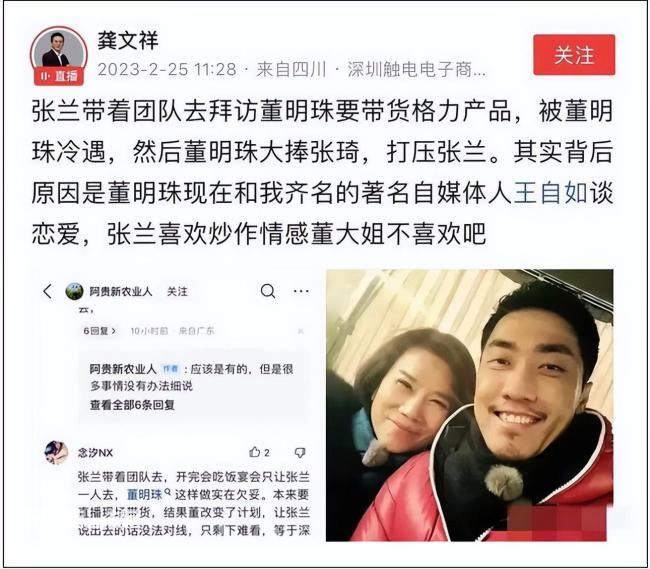The image size is (650, 569).
Task: Dislike the 念汐NX comment
Action: pos(300,453)
